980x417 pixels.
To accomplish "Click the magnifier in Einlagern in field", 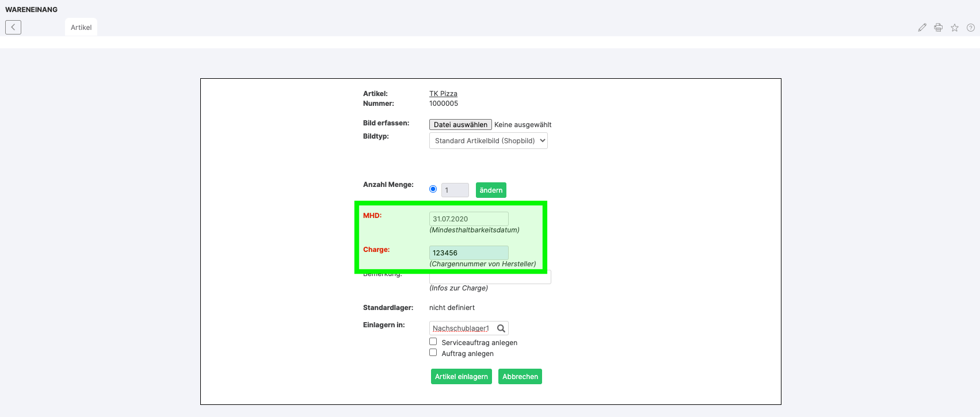I will pos(501,328).
